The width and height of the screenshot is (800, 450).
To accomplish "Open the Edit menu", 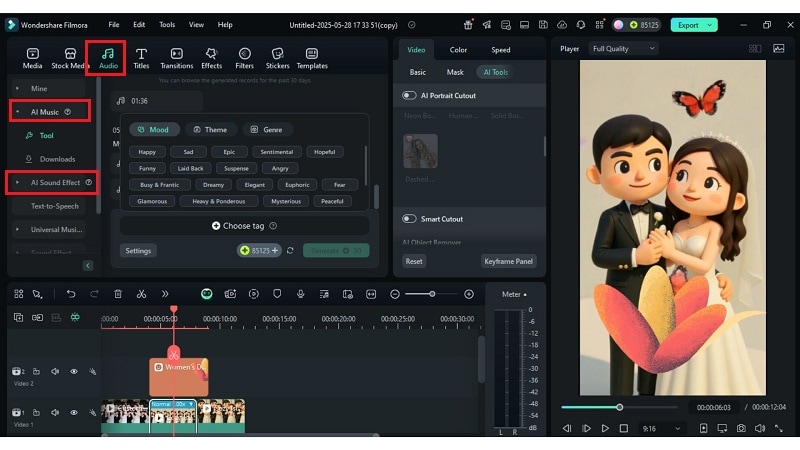I will coord(139,24).
